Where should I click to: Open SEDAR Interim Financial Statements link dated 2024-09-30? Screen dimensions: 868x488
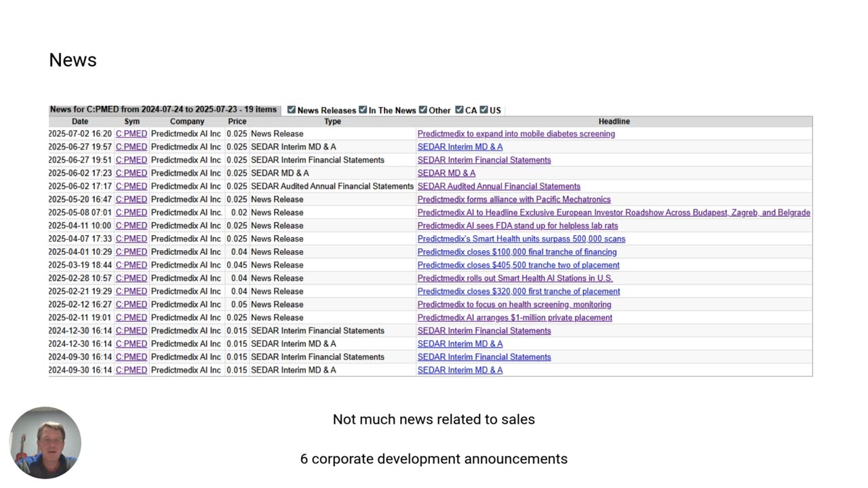pyautogui.click(x=484, y=357)
